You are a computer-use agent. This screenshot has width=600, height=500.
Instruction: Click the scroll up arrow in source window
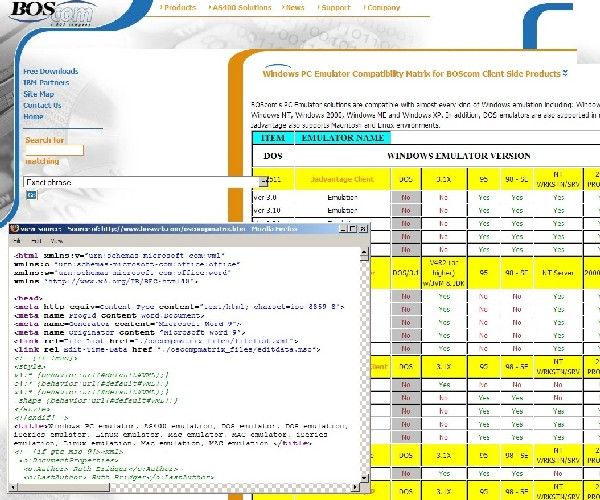click(364, 254)
